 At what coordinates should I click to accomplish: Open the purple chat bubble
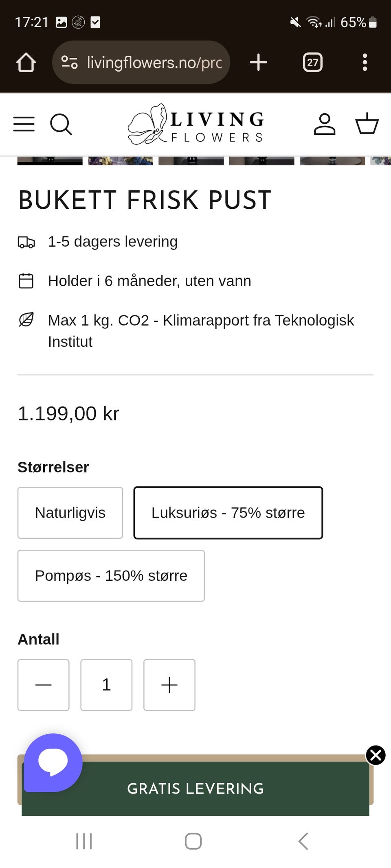click(53, 762)
